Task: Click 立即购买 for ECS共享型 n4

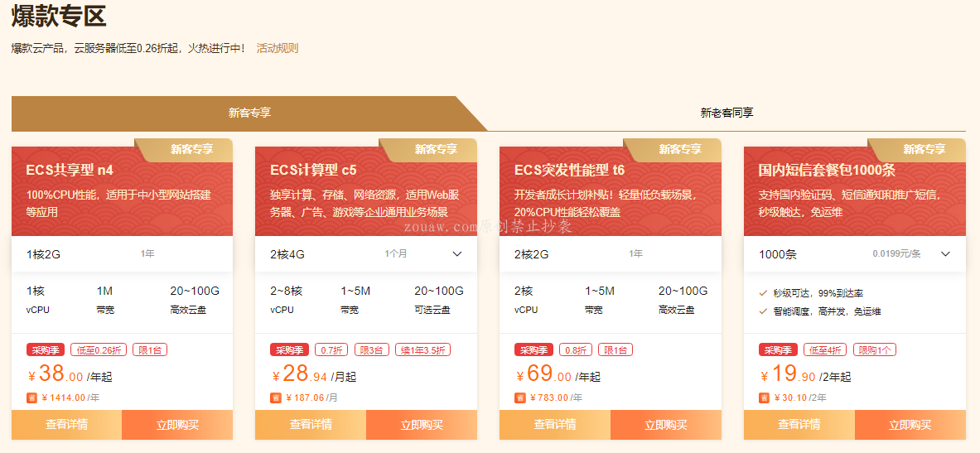Action: 177,425
